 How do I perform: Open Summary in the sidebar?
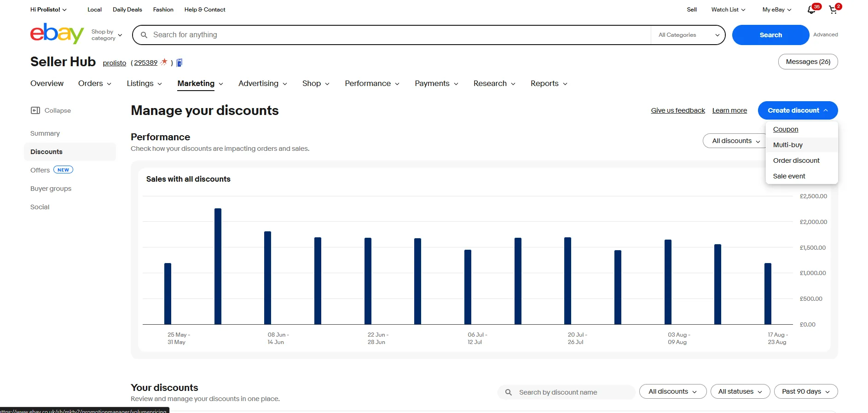tap(45, 133)
